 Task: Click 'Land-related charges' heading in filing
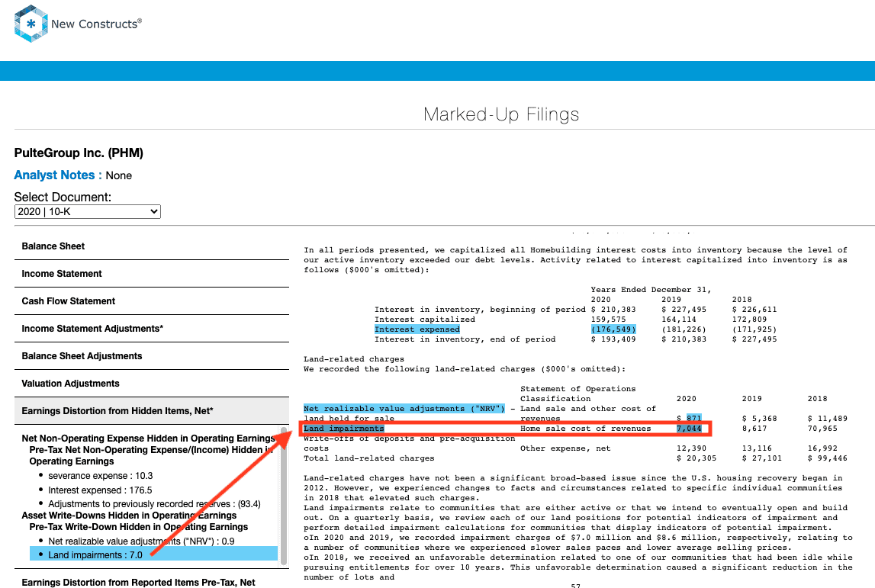(354, 359)
